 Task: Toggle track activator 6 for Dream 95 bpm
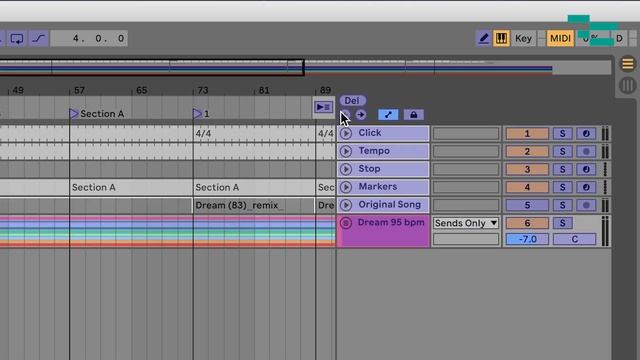tap(527, 223)
